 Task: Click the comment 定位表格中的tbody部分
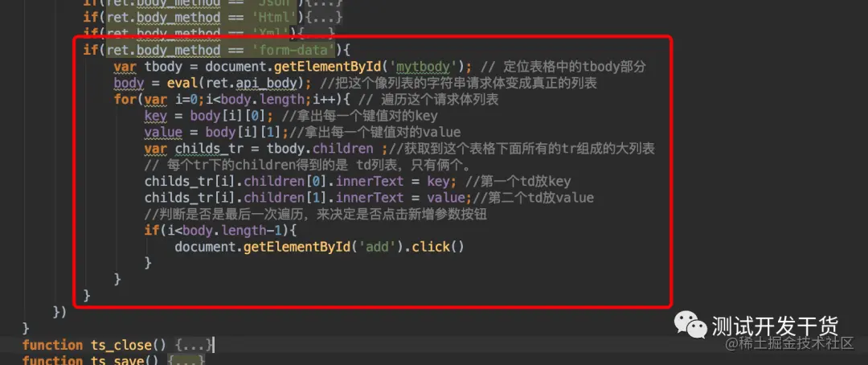[575, 67]
